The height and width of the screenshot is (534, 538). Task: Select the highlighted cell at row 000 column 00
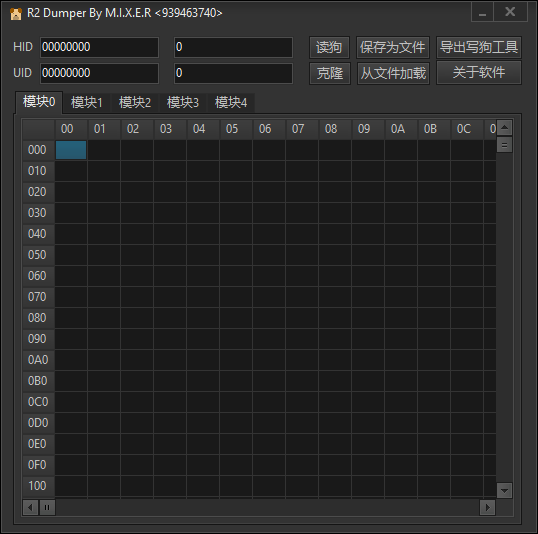point(71,150)
